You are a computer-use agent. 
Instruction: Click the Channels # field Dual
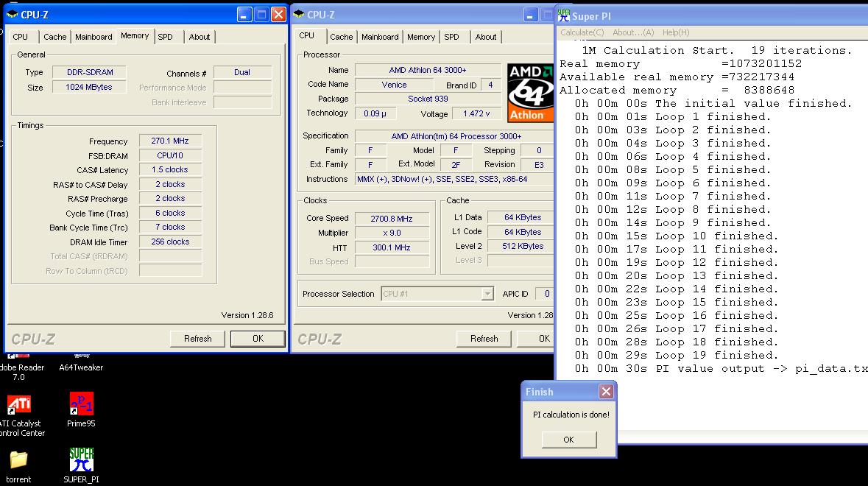click(242, 72)
